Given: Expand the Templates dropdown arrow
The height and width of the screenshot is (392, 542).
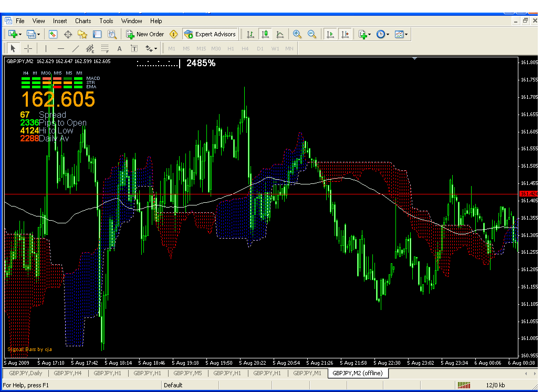Looking at the screenshot, I should pyautogui.click(x=406, y=34).
